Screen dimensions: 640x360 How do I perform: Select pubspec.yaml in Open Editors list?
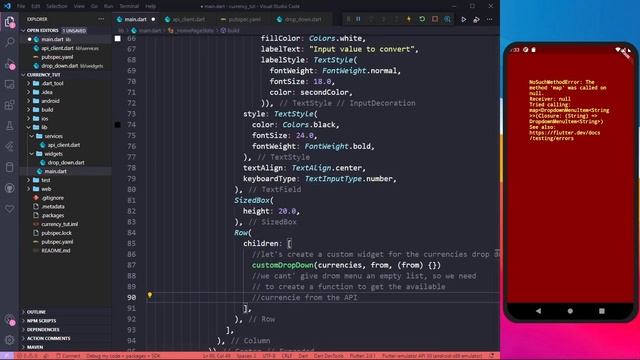point(57,57)
